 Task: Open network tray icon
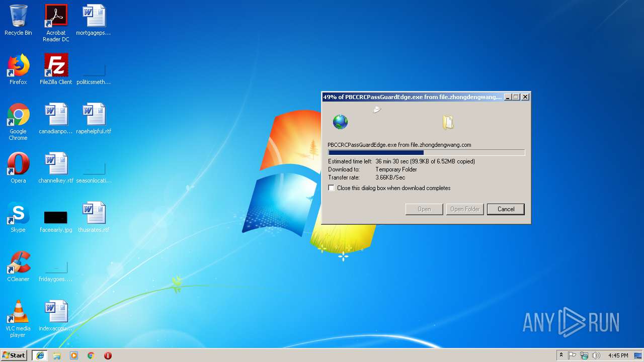coord(584,355)
